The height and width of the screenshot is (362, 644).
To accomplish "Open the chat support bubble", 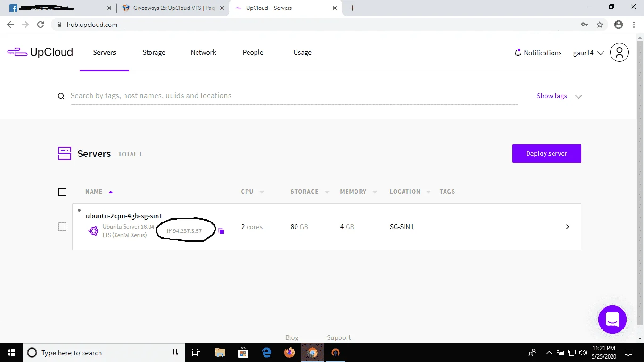I will click(x=612, y=320).
